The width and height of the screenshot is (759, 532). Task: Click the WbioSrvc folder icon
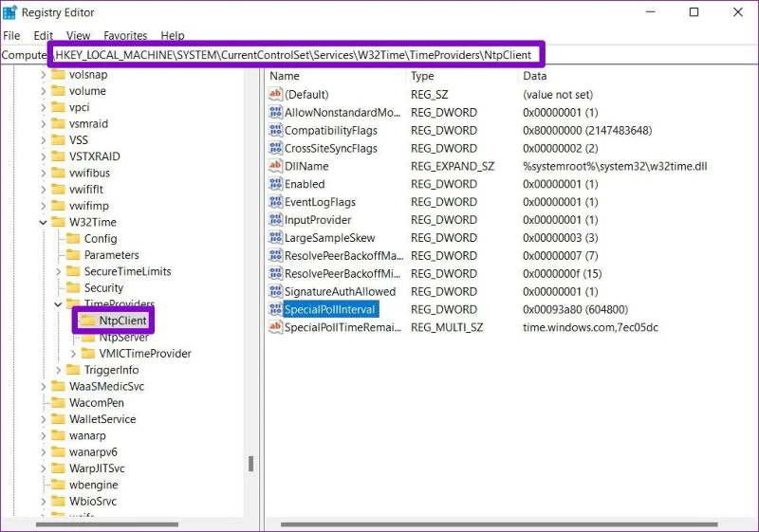(58, 501)
